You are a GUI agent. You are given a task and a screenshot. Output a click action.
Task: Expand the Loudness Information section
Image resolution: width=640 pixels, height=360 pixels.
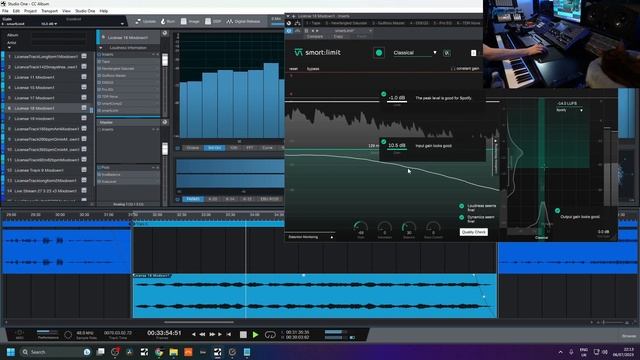point(101,48)
